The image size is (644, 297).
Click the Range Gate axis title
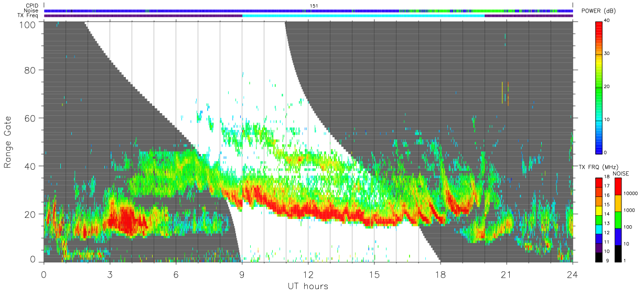(x=8, y=141)
